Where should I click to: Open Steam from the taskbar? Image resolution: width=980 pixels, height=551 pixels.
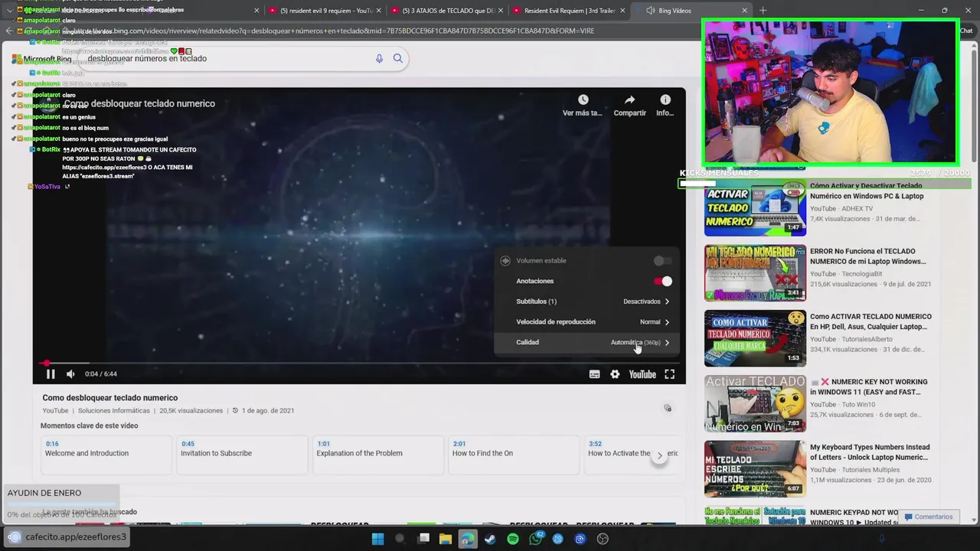tap(490, 539)
